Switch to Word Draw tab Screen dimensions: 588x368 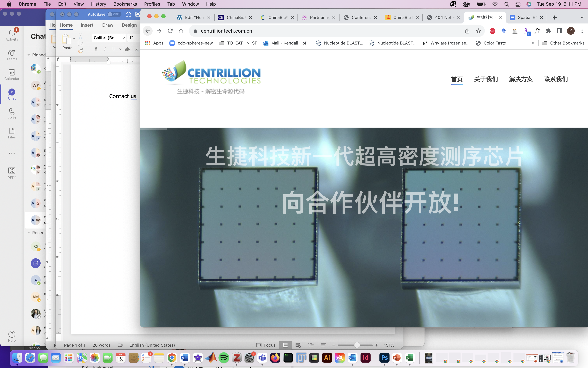(x=108, y=25)
